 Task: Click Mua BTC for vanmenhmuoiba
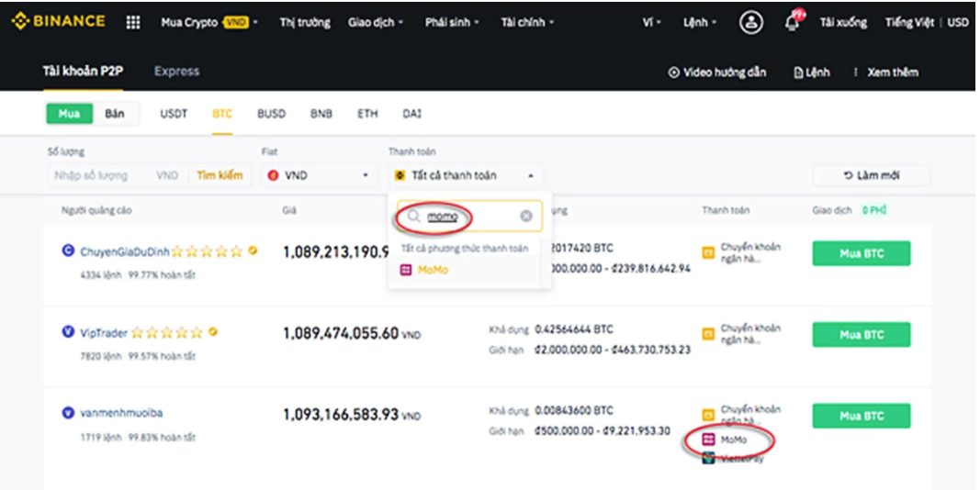click(x=862, y=416)
